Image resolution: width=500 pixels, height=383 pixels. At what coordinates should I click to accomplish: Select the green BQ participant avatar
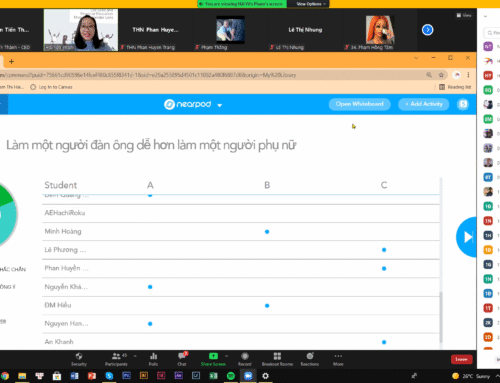click(x=488, y=90)
